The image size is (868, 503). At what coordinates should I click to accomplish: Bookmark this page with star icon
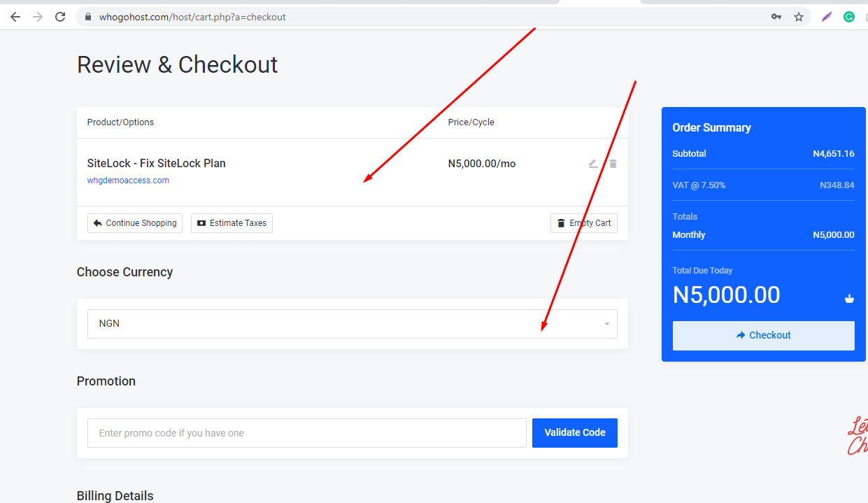pos(799,17)
